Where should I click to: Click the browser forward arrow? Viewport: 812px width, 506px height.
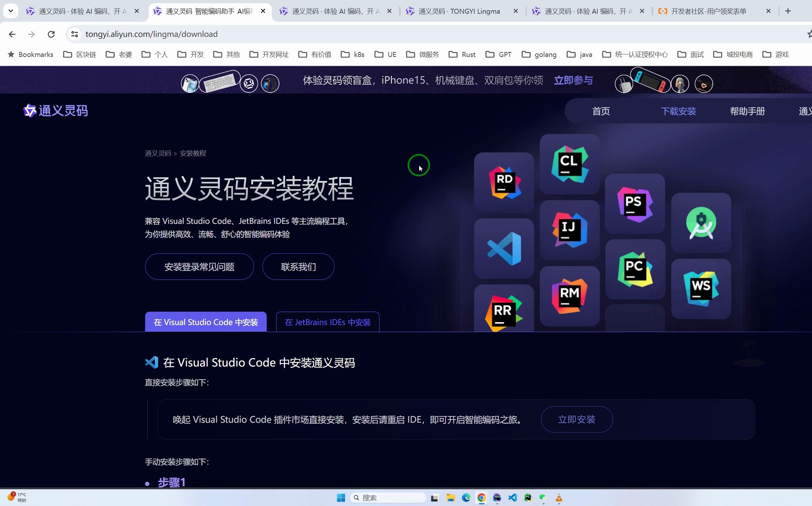coord(32,34)
